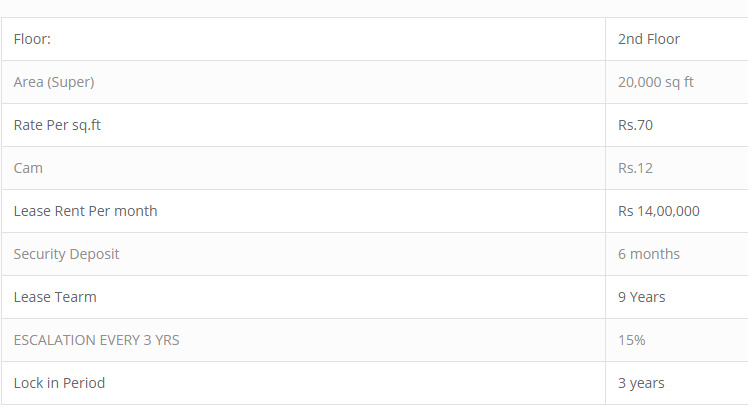The width and height of the screenshot is (748, 405).
Task: Click the 'Rs' prefix in lease rent value
Action: tap(626, 211)
